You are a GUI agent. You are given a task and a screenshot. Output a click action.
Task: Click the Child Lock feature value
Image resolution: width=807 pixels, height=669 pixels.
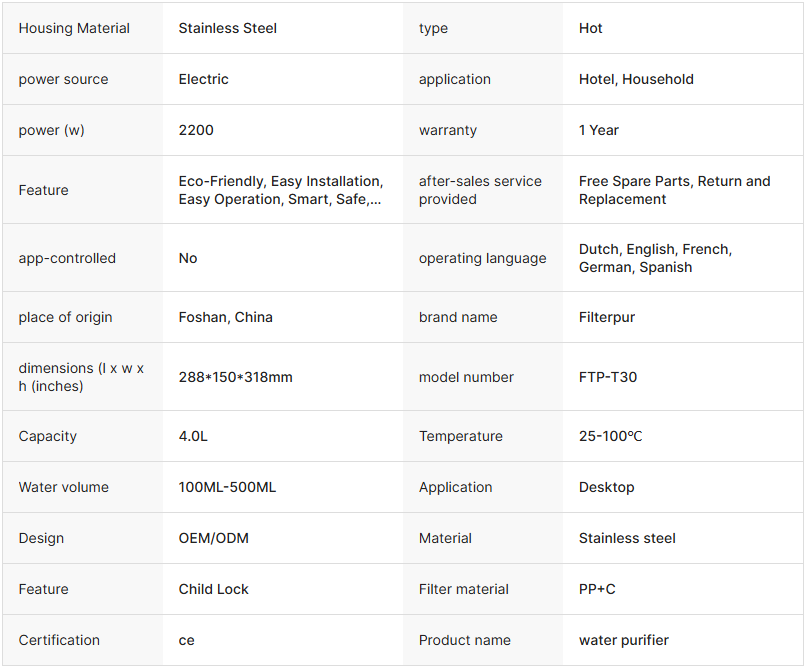214,589
